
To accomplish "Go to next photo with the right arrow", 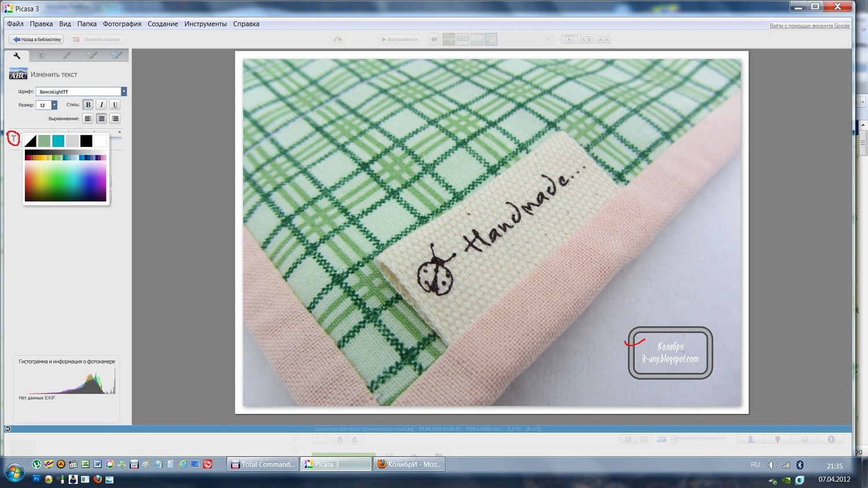I will [x=549, y=39].
